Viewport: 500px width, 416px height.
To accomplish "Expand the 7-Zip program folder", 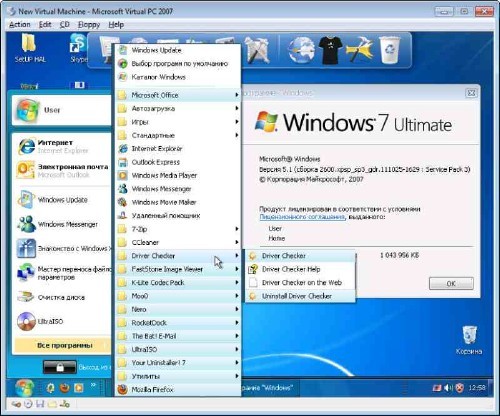I will (x=178, y=229).
